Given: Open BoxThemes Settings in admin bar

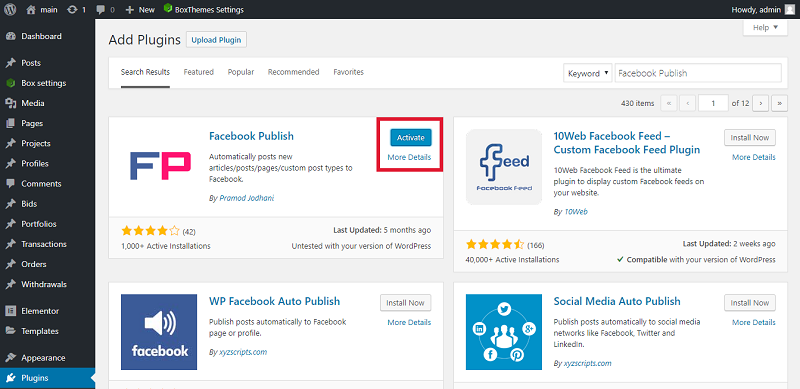Looking at the screenshot, I should [x=204, y=9].
